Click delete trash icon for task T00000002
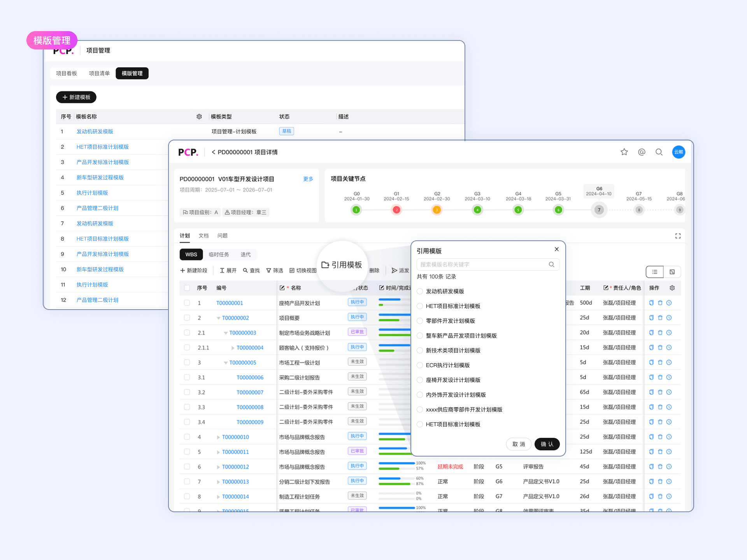 (660, 318)
